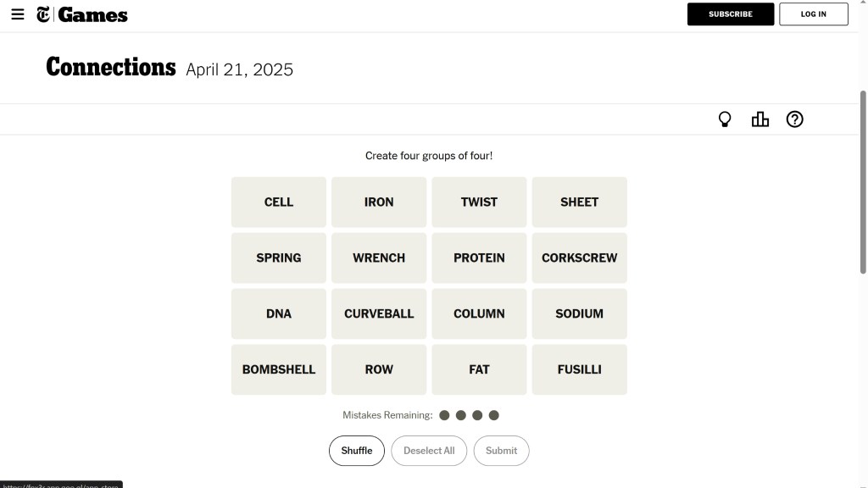Select the CELL word tile
Viewport: 868px width, 488px height.
pyautogui.click(x=279, y=202)
